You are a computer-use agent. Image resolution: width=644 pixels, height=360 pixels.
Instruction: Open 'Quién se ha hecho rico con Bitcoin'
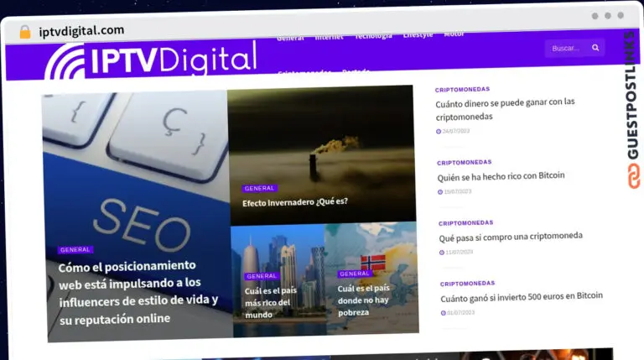click(501, 176)
